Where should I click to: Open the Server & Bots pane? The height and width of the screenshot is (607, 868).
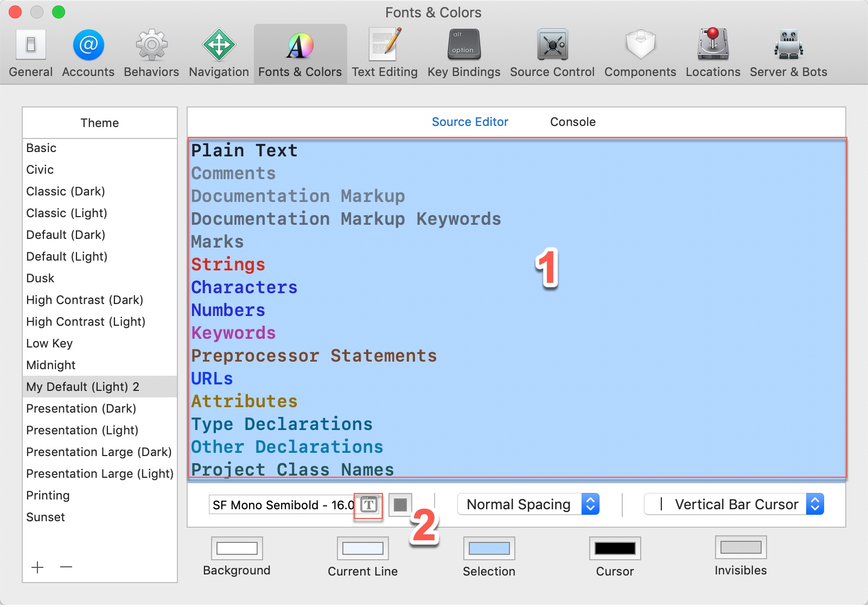[x=788, y=54]
